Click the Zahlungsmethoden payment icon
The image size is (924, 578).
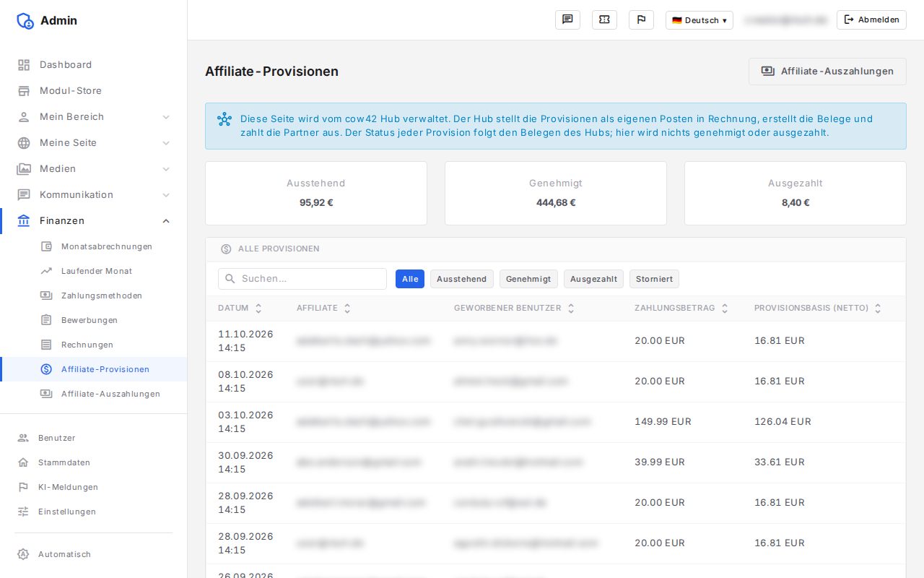47,296
